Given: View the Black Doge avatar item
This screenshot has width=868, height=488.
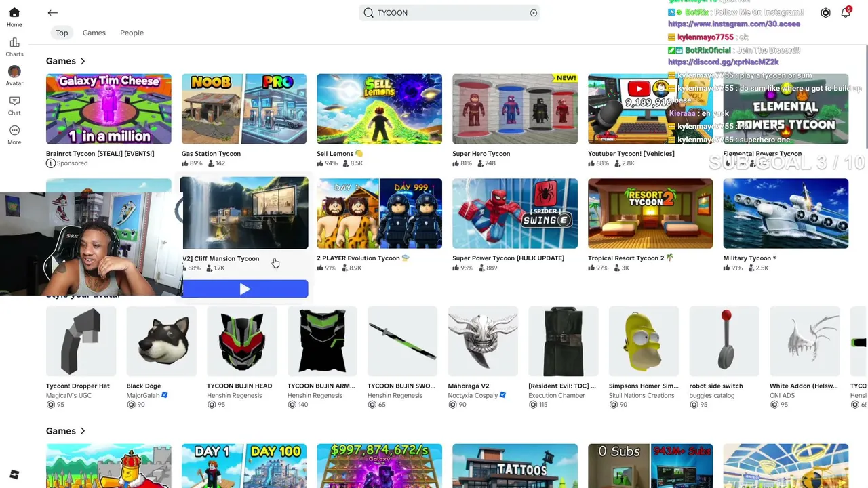Looking at the screenshot, I should click(161, 341).
